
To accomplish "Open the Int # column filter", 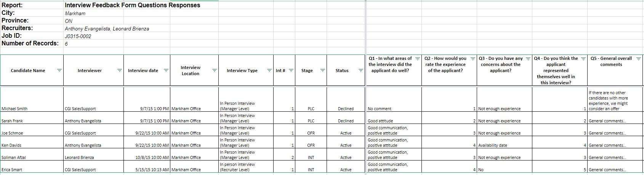I will (291, 71).
